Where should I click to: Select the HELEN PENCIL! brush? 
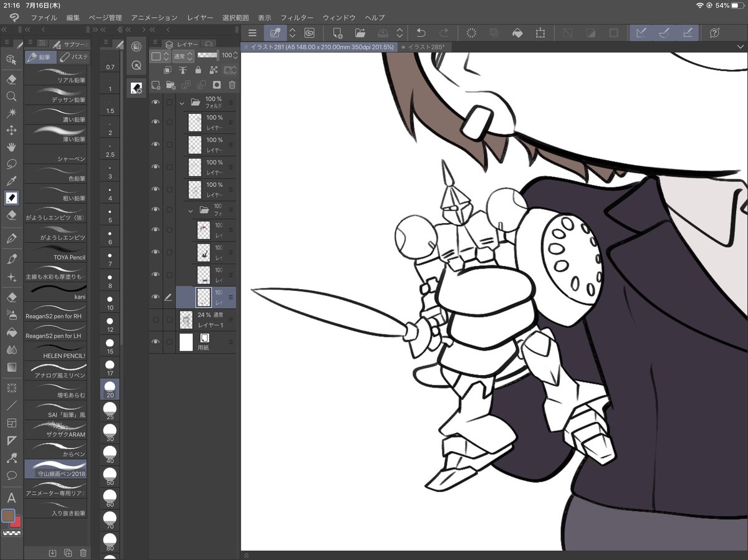(x=55, y=351)
